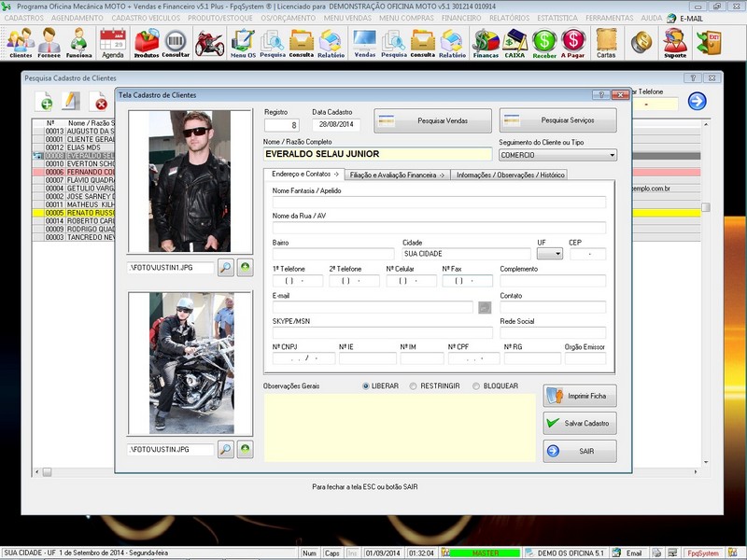Open the A Pagar red dollar icon
747x560 pixels.
pos(573,41)
